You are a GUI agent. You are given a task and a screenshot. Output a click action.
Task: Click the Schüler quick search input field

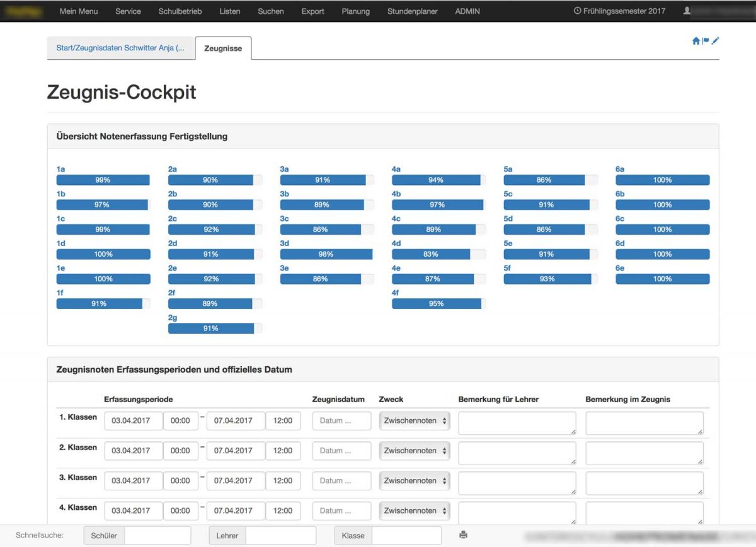[x=157, y=536]
